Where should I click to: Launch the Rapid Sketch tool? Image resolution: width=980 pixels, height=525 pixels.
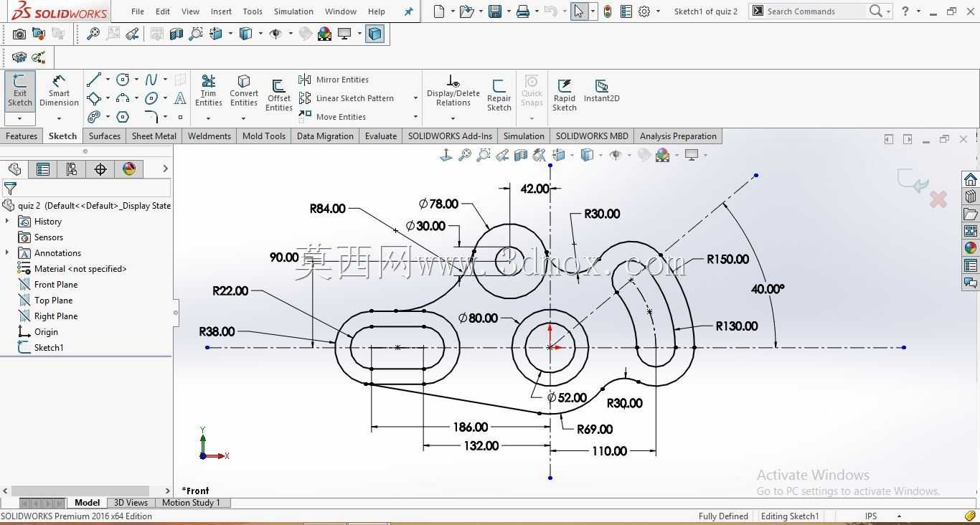click(564, 95)
